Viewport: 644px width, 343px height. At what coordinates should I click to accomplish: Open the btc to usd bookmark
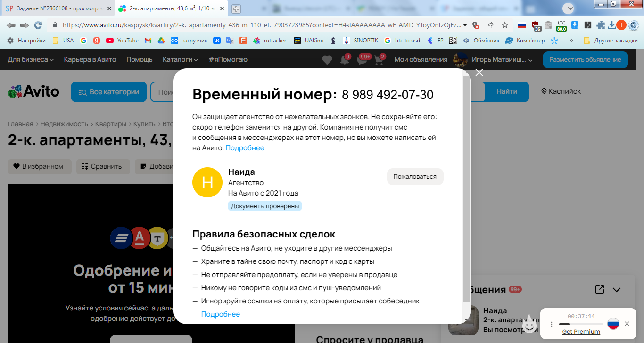click(402, 41)
